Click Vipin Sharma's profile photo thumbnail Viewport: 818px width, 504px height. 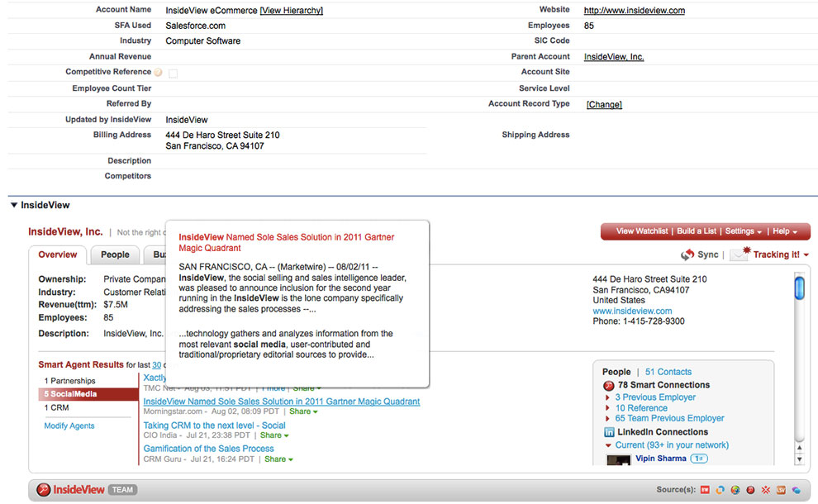point(618,459)
